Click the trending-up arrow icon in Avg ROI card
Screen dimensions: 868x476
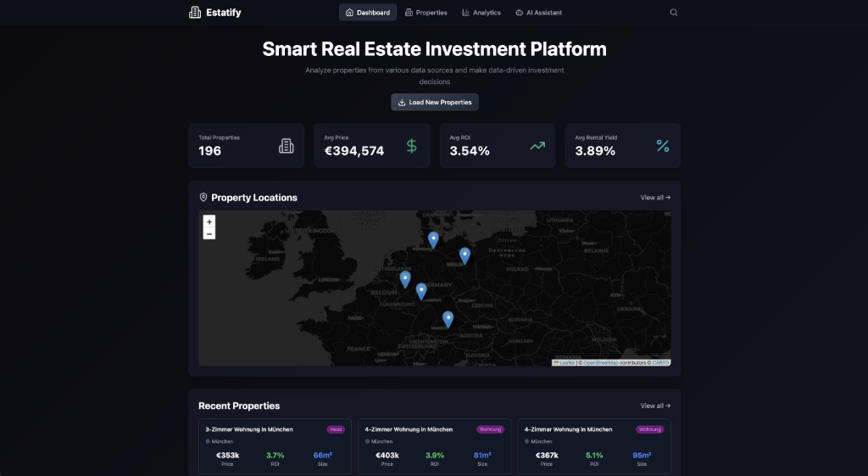click(x=537, y=146)
